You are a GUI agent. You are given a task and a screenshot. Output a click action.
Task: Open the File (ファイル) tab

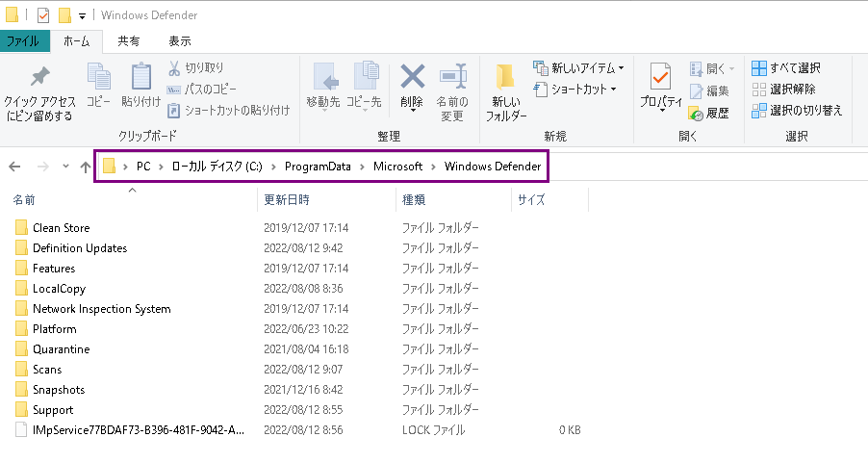click(23, 41)
